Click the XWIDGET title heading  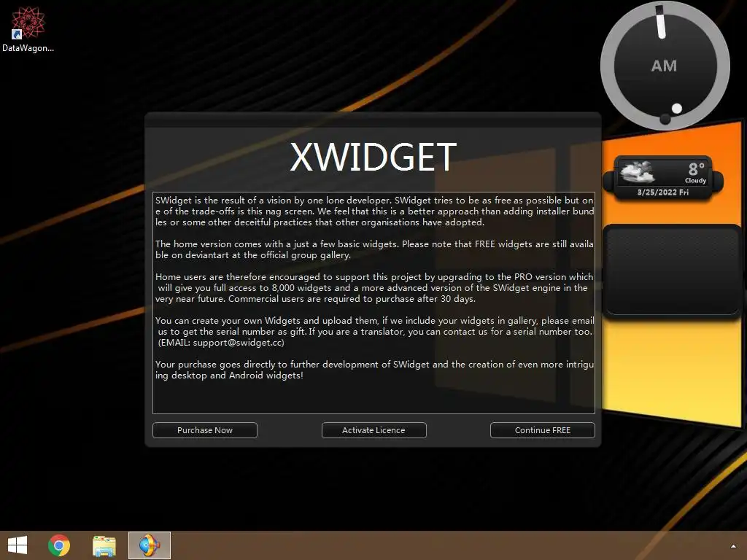point(373,157)
